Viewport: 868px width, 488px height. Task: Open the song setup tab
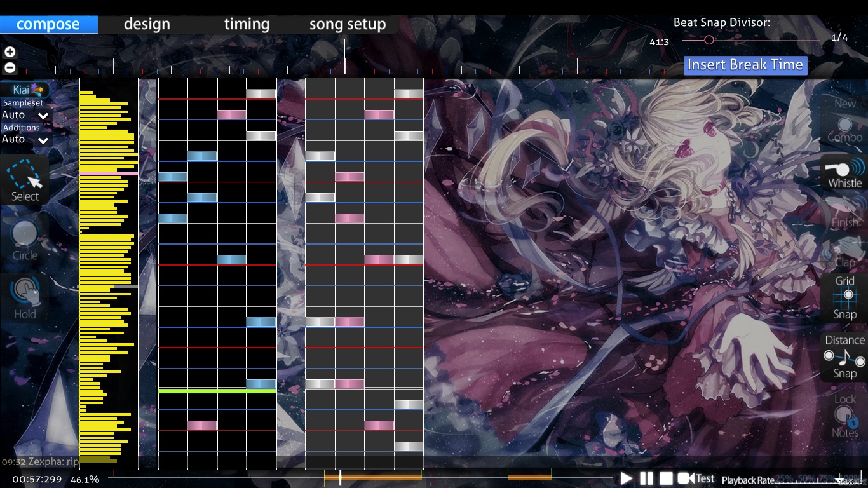pos(348,25)
